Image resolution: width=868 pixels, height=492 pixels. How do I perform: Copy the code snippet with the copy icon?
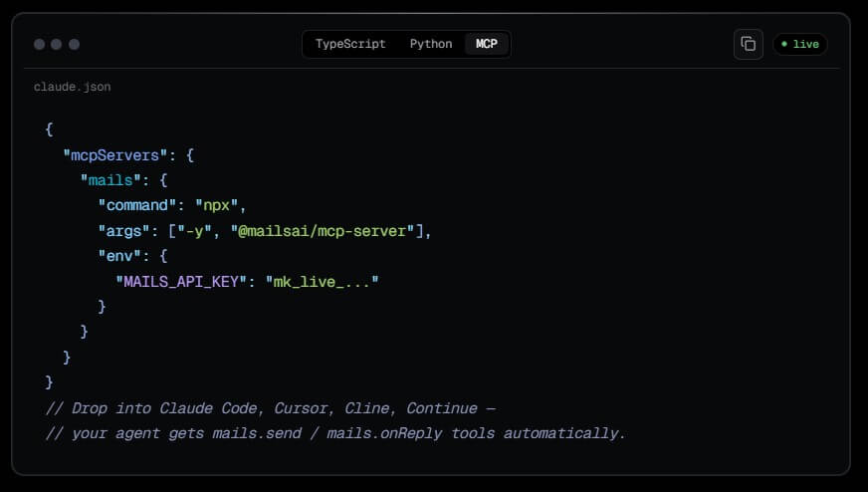[748, 45]
